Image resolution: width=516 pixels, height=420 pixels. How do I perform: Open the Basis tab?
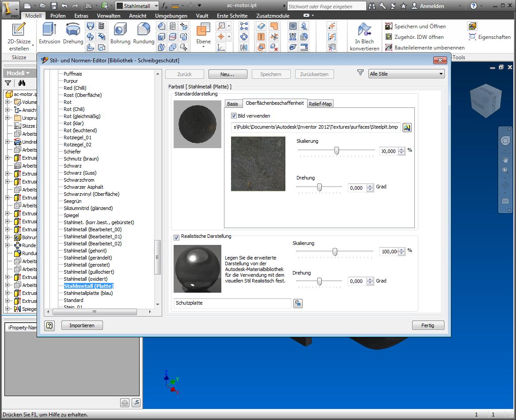(232, 104)
